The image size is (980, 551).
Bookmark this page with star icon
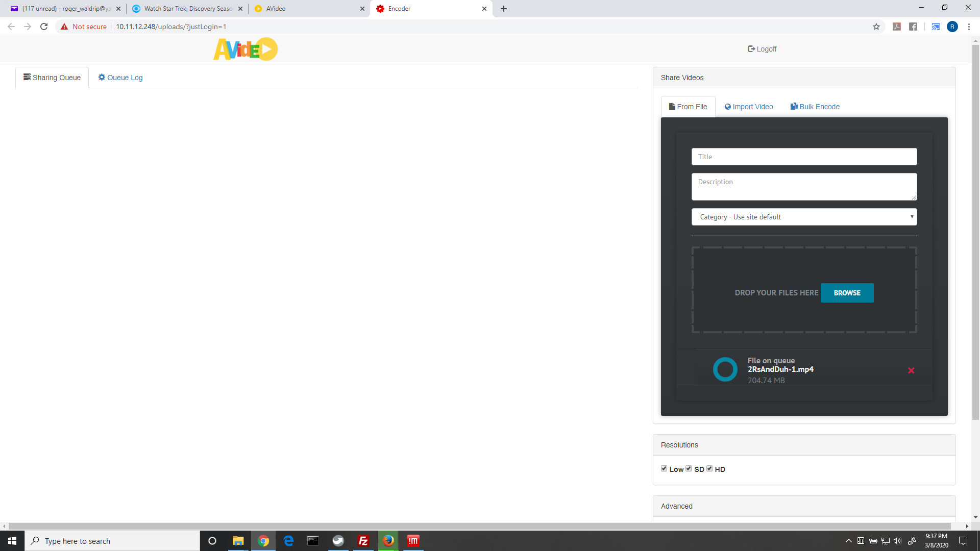pos(876,27)
